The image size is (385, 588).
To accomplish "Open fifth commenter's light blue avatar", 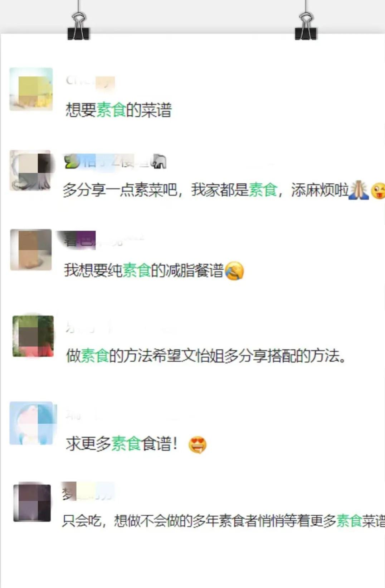I will pos(32,423).
